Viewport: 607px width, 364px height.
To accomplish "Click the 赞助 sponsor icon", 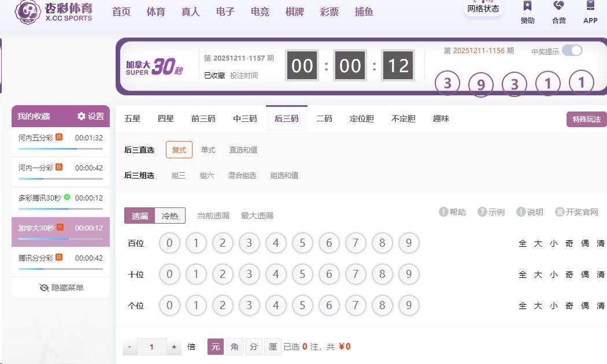I will [527, 6].
